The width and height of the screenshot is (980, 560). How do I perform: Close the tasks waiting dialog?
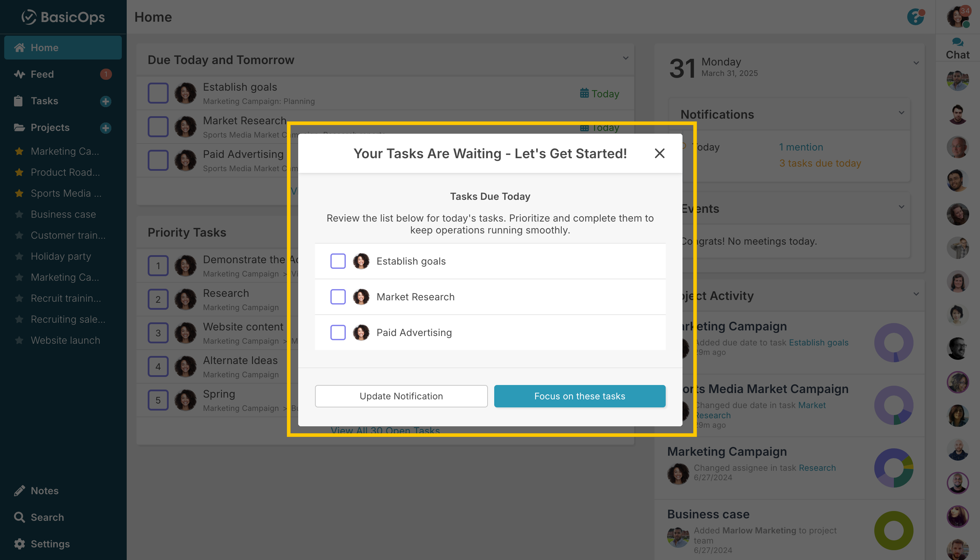coord(659,153)
